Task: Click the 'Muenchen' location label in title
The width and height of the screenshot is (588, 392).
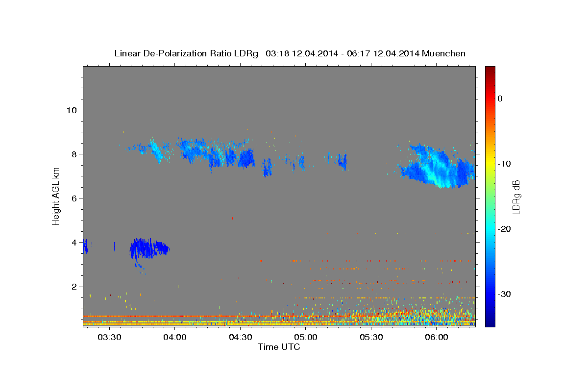Action: 444,53
